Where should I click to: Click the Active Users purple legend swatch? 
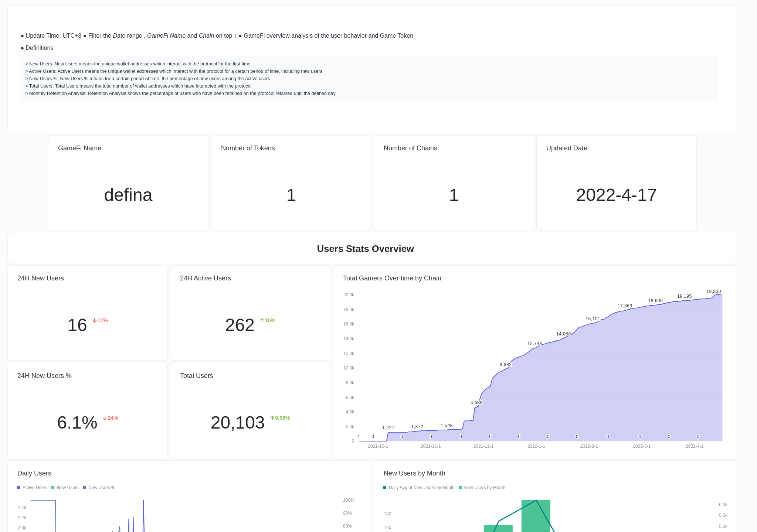[x=18, y=488]
